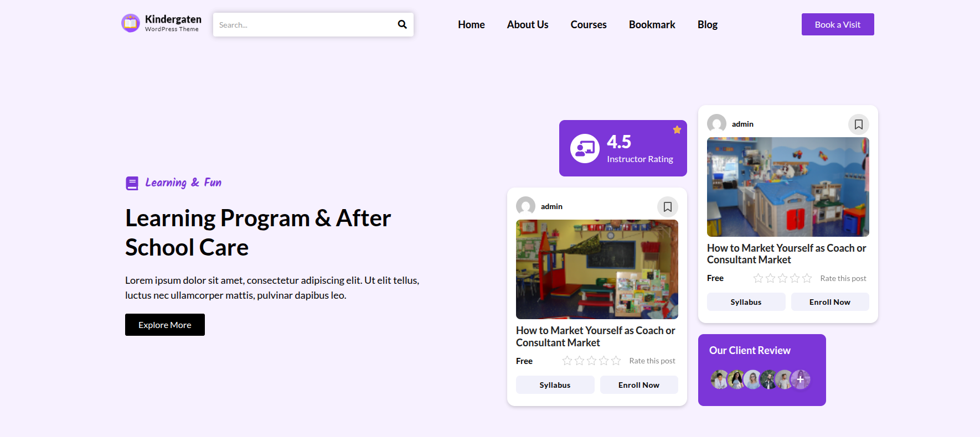Open Syllabus on the chalkboard classroom card
Image resolution: width=980 pixels, height=437 pixels.
click(555, 385)
